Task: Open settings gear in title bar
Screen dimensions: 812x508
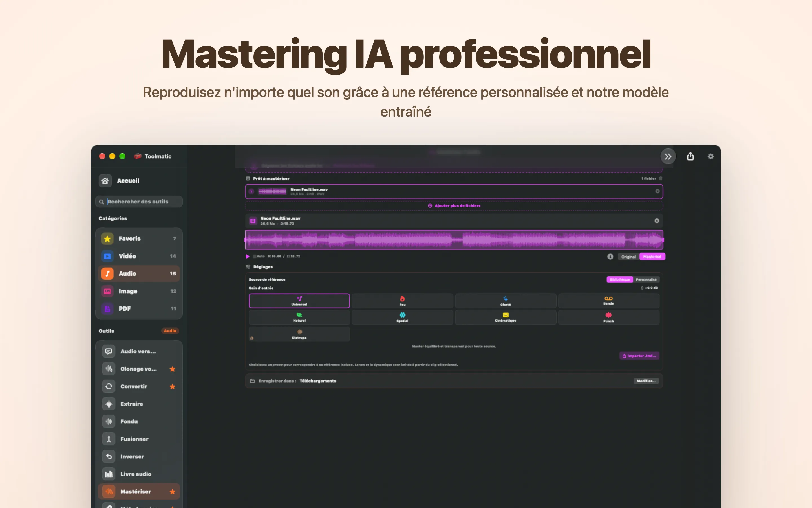Action: pyautogui.click(x=711, y=156)
